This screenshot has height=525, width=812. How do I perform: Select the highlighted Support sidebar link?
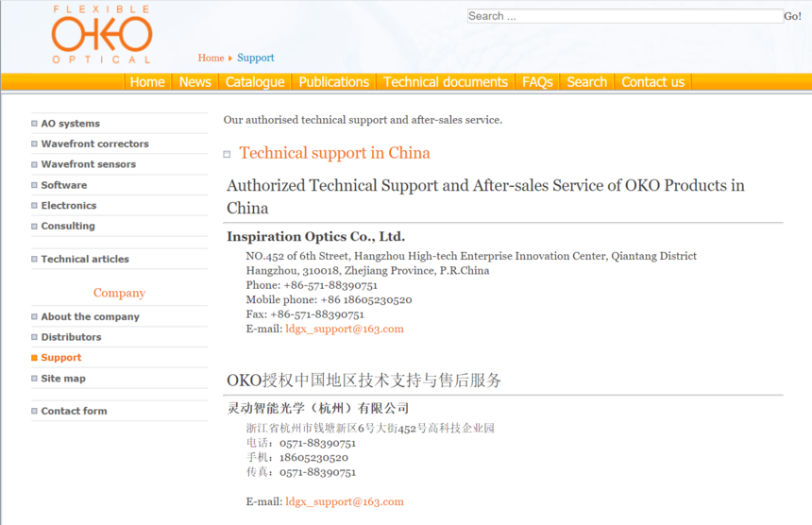click(61, 358)
